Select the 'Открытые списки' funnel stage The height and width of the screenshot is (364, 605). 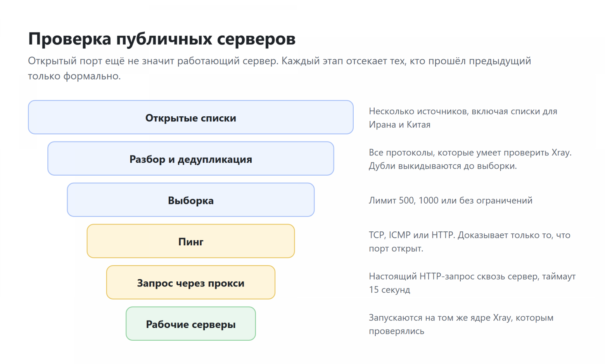click(x=191, y=117)
